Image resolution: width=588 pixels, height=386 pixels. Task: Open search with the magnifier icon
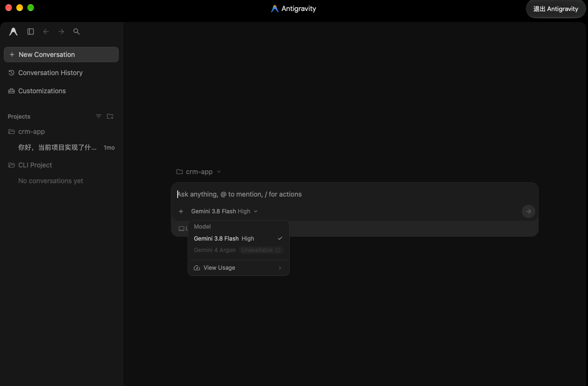(x=77, y=32)
